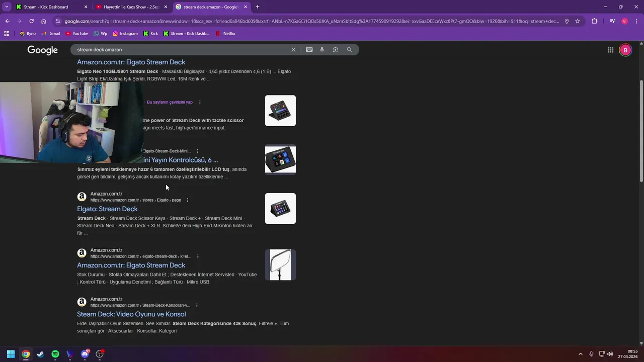Show hidden system tray icons
644x362 pixels.
580,354
